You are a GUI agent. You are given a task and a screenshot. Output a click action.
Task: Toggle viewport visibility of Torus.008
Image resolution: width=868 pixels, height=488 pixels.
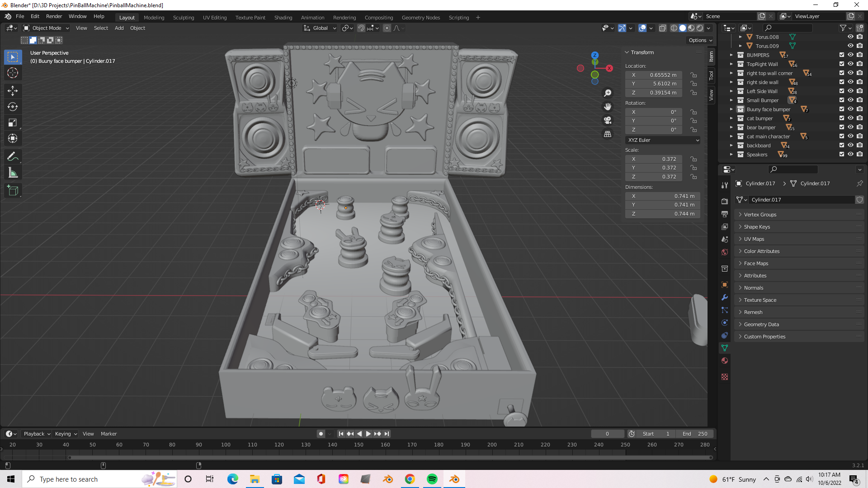point(850,37)
